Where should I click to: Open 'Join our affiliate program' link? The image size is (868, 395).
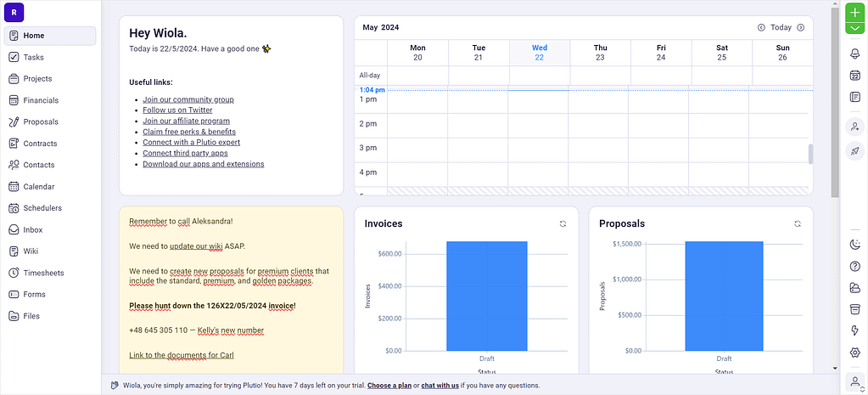[186, 121]
